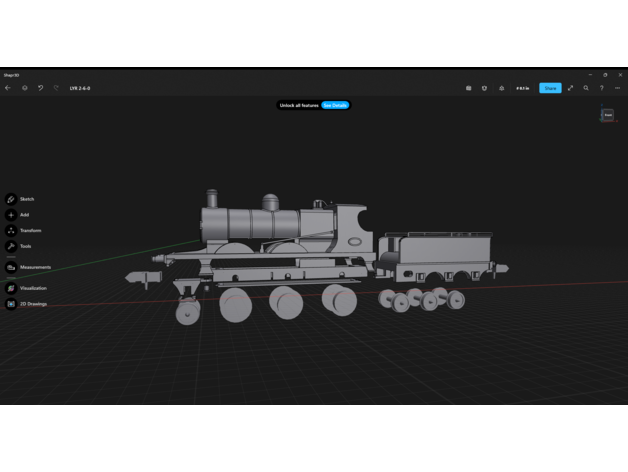Screen dimensions: 628x472
Task: Click the See Details link
Action: pos(335,105)
